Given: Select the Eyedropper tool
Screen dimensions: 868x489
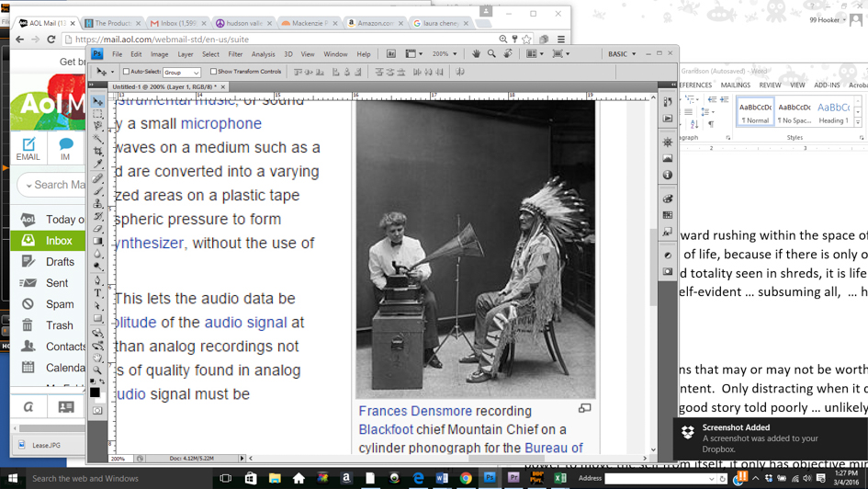Looking at the screenshot, I should (97, 164).
